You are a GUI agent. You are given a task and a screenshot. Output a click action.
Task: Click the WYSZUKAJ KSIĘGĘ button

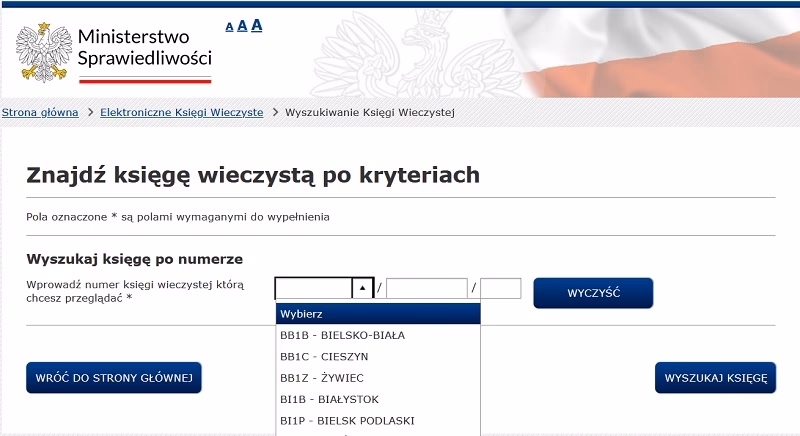(715, 378)
